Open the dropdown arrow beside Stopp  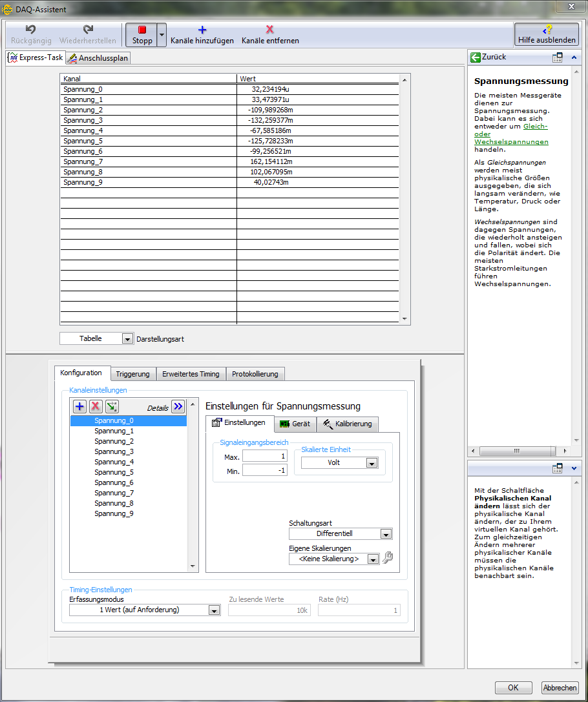pyautogui.click(x=162, y=35)
